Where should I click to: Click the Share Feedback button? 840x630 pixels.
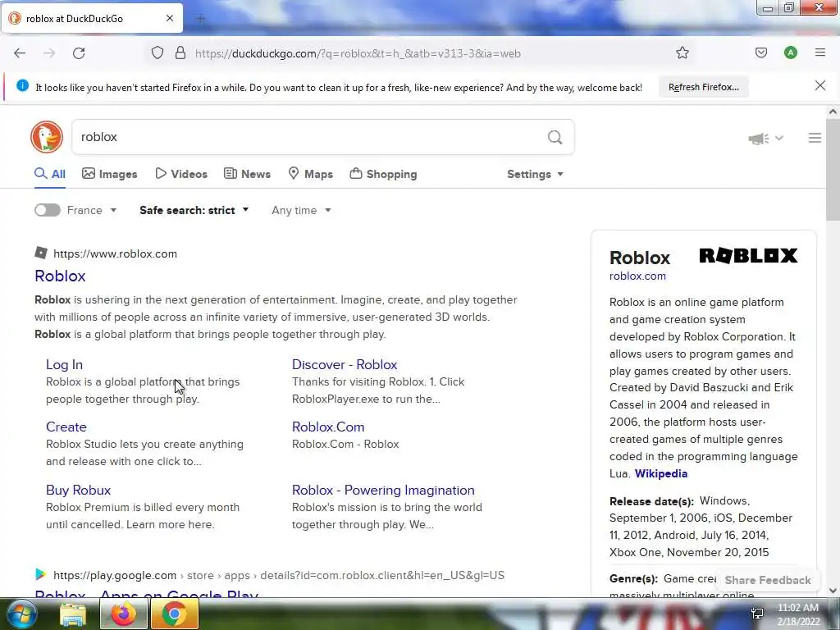[x=768, y=580]
